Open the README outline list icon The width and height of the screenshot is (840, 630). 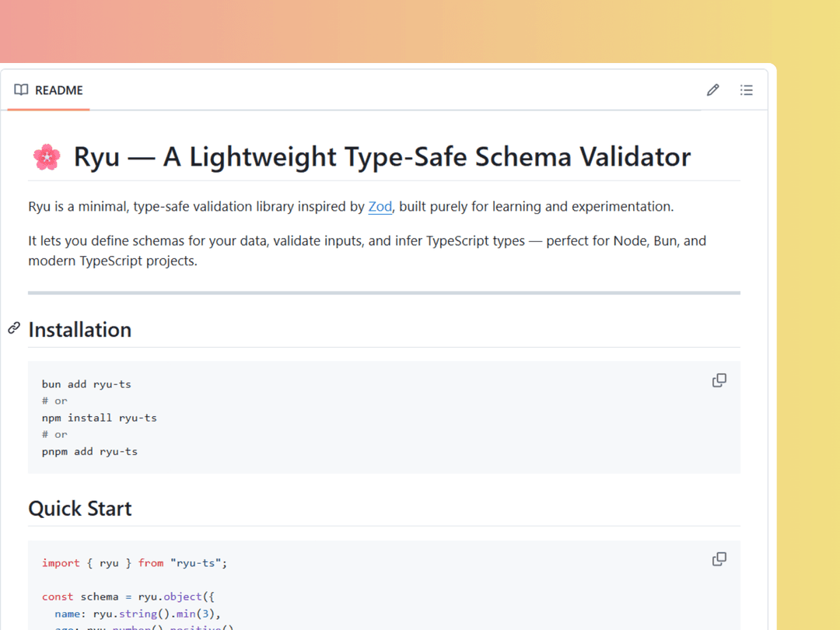[x=746, y=90]
